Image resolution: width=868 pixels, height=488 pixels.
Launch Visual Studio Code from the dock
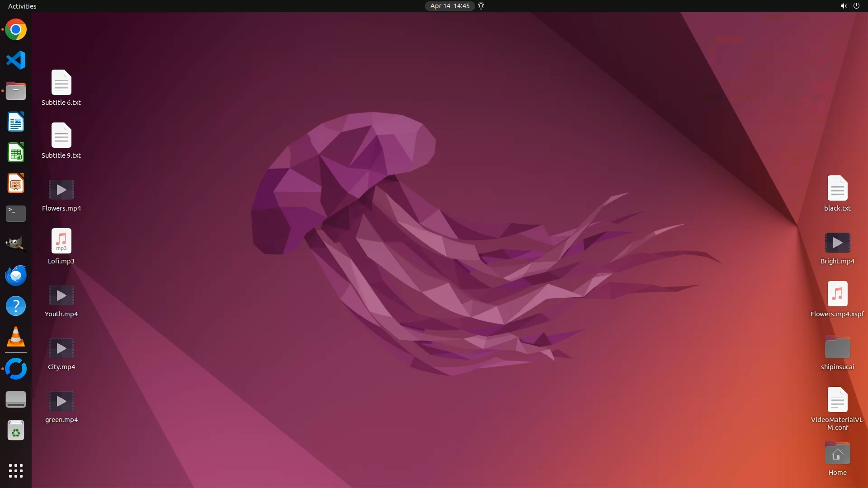point(16,60)
